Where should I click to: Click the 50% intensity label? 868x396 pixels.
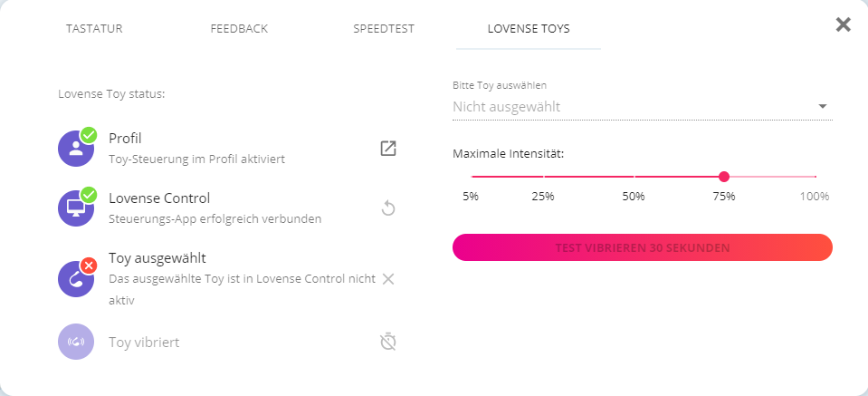click(x=634, y=196)
